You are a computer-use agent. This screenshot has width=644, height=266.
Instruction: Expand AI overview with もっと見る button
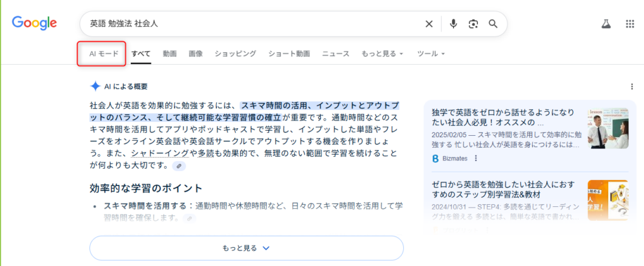pos(246,248)
